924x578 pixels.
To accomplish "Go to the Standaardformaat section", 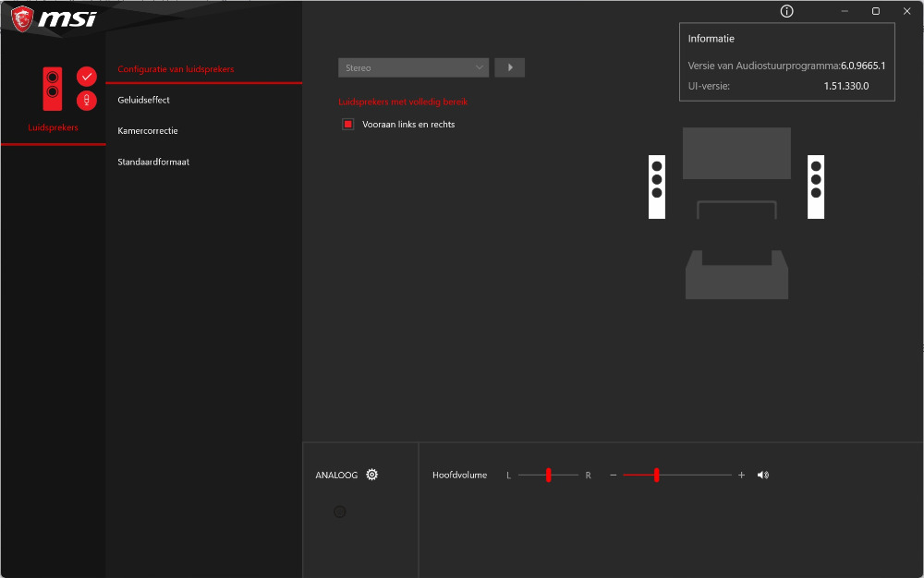I will click(x=153, y=162).
